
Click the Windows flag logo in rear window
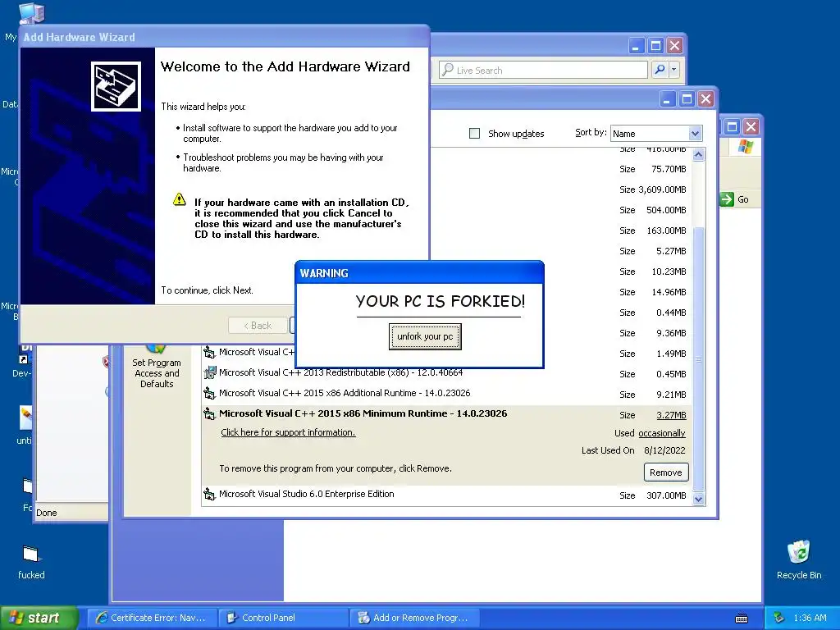[x=745, y=147]
